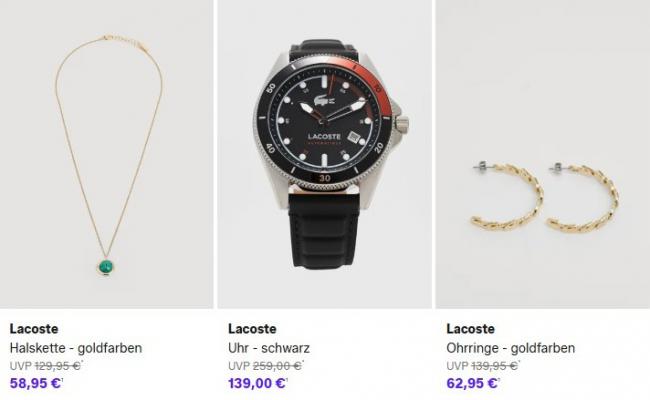Viewport: 650px width, 400px height.
Task: Open the gold necklace product image
Action: coord(107,154)
